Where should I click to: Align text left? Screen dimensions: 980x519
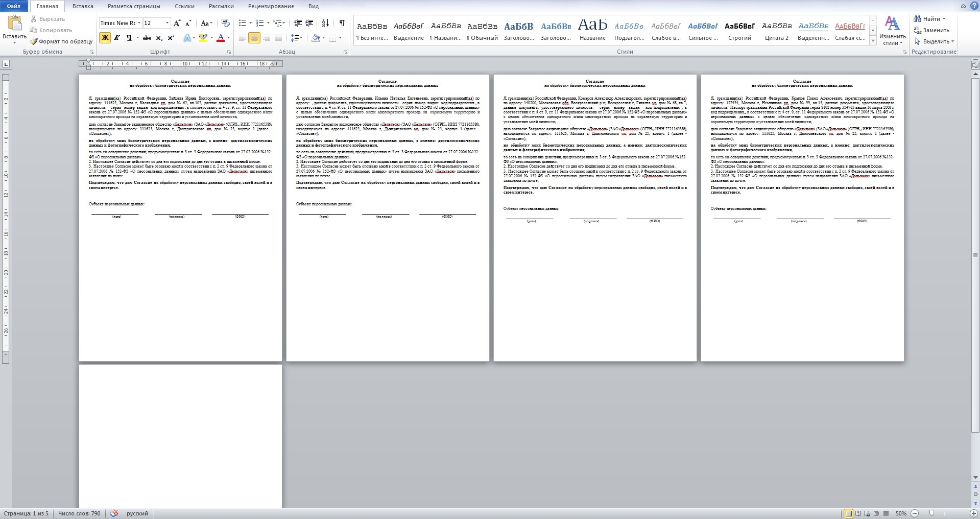[242, 38]
